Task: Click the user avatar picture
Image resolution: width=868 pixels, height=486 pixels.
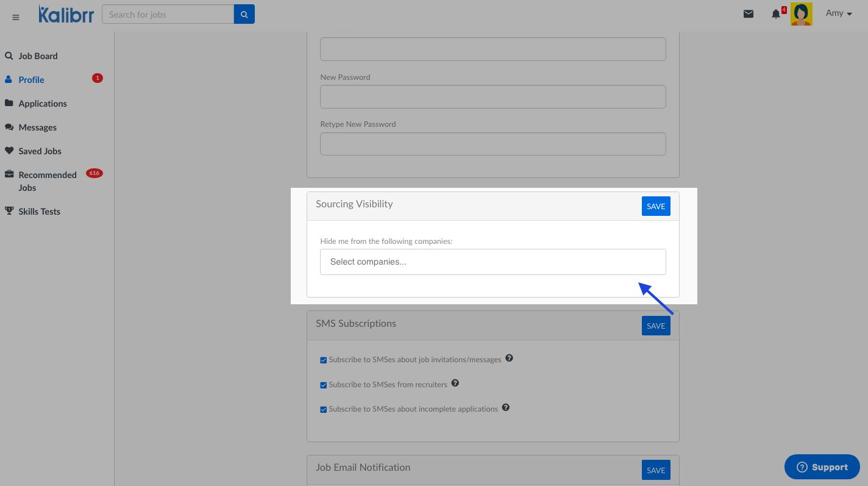Action: coord(801,14)
